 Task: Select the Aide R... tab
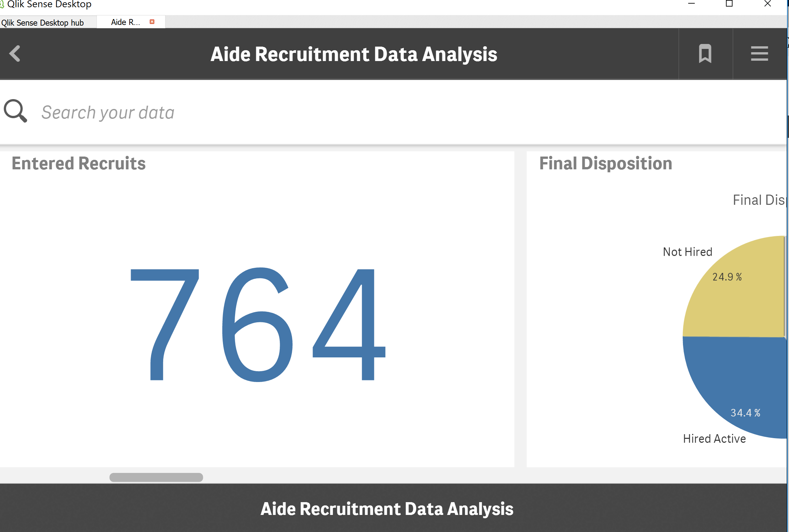pos(125,22)
